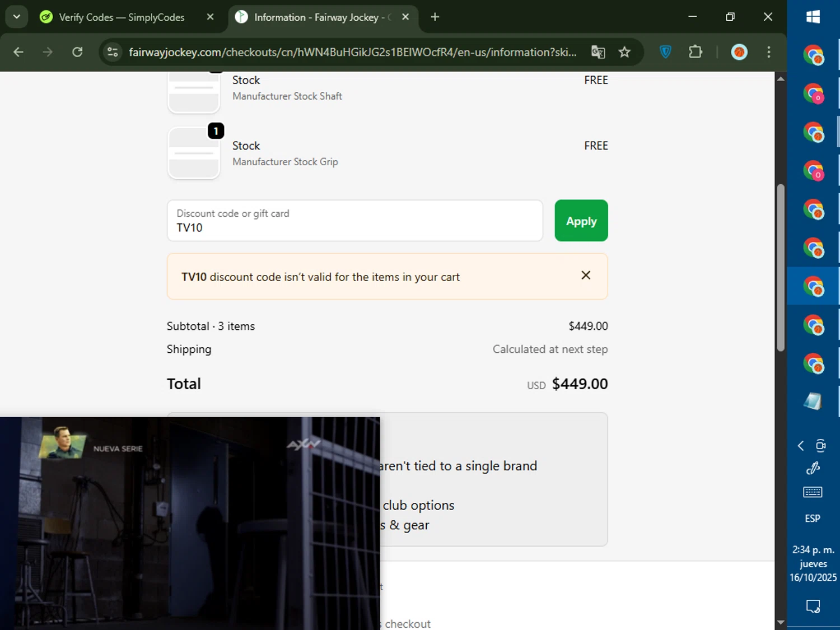The width and height of the screenshot is (840, 630).
Task: Click the Meet Now tray icon
Action: tap(821, 446)
